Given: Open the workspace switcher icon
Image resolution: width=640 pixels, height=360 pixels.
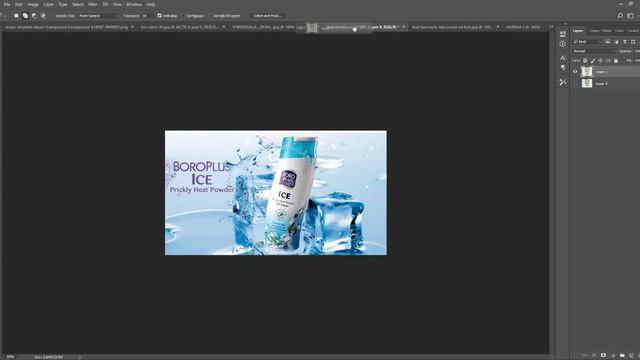Looking at the screenshot, I should 631,16.
